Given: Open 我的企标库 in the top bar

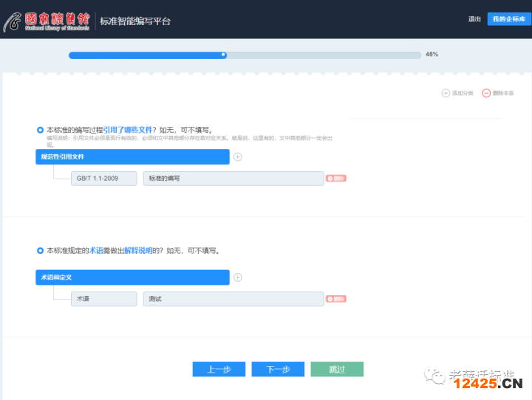Looking at the screenshot, I should click(508, 19).
